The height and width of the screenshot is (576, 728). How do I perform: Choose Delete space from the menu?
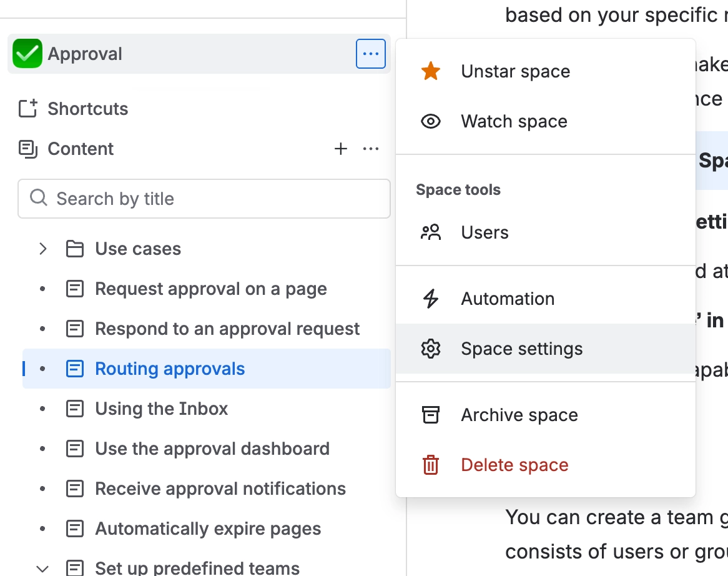(x=546, y=465)
